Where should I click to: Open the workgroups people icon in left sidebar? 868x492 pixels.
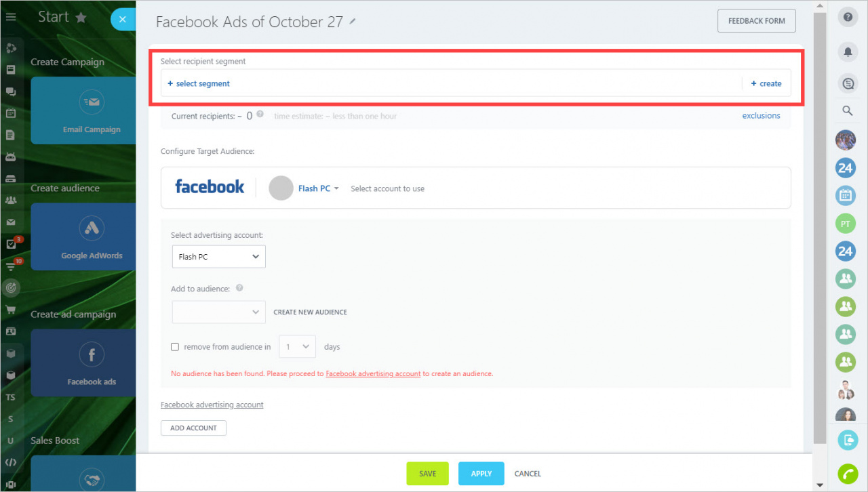tap(10, 201)
